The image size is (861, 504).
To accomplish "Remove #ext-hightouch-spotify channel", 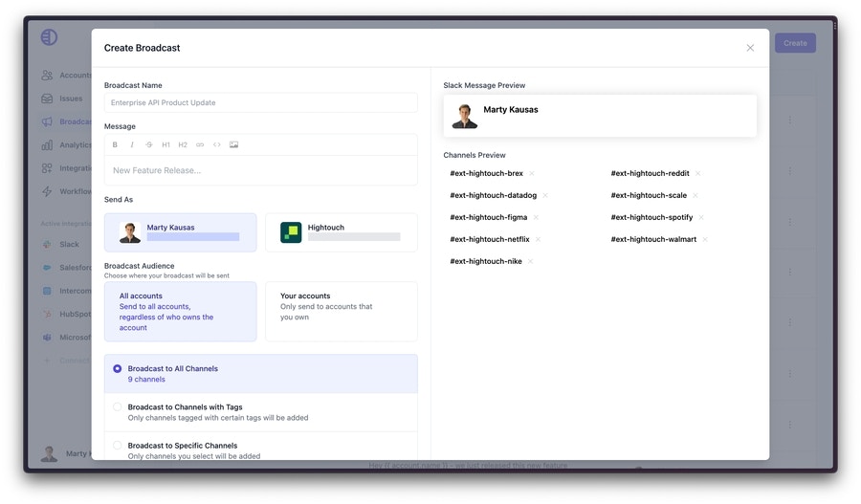I will [701, 217].
